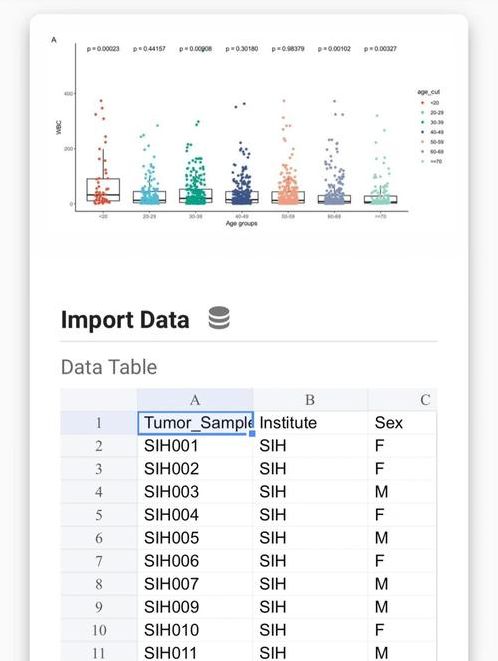Select the Tumor_Sample header cell

pos(196,423)
